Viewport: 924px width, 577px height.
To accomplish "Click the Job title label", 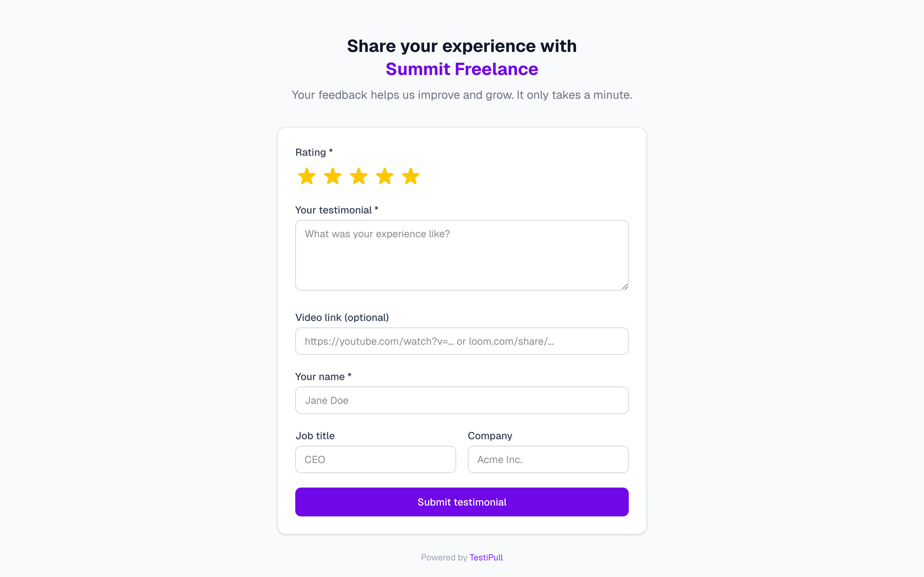I will pos(315,436).
